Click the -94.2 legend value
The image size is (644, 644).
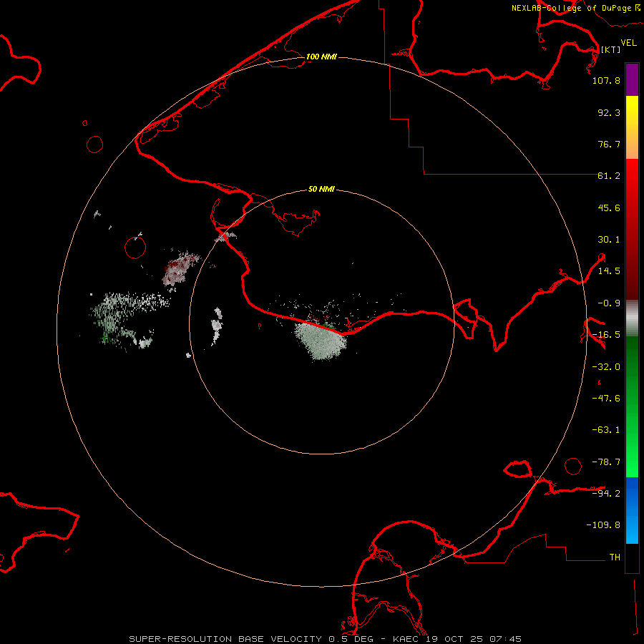tap(606, 493)
